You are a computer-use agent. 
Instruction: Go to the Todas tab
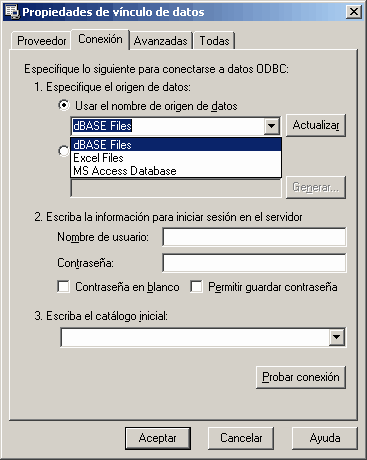coord(214,41)
